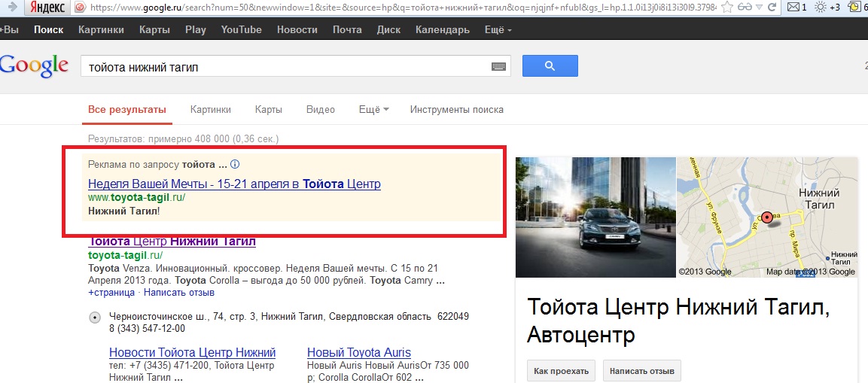Image resolution: width=868 pixels, height=383 pixels.
Task: Open YouTube in the Google bar
Action: click(242, 30)
